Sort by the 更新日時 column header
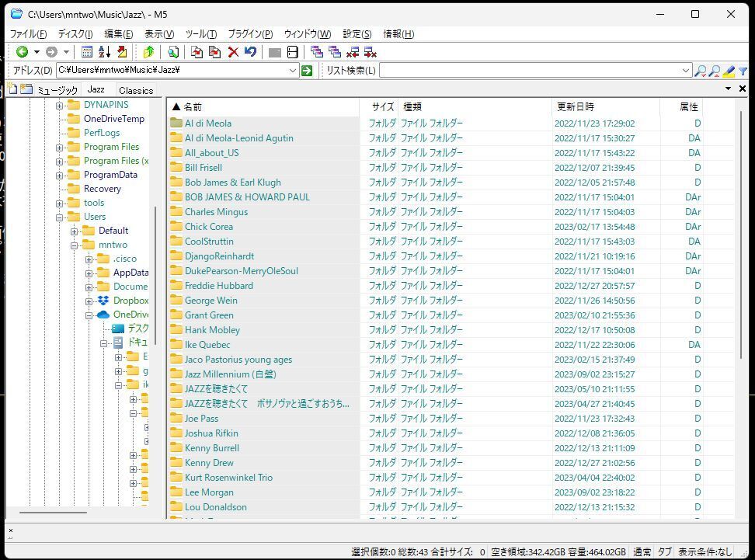This screenshot has height=560, width=755. [606, 106]
